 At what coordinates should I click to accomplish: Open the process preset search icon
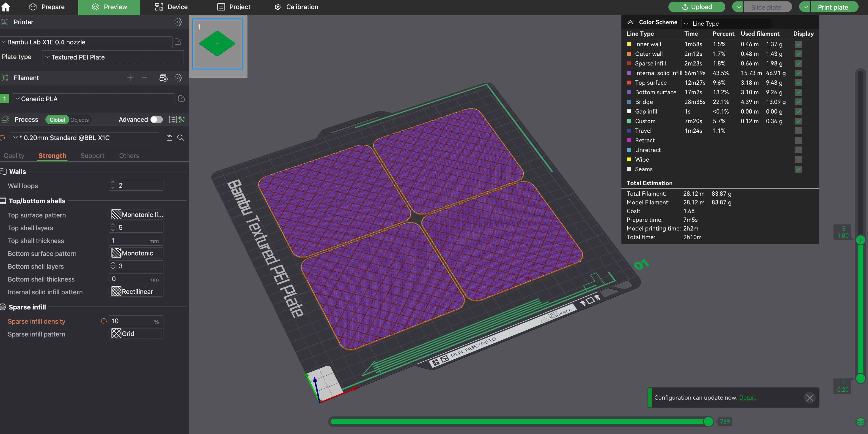coord(181,138)
